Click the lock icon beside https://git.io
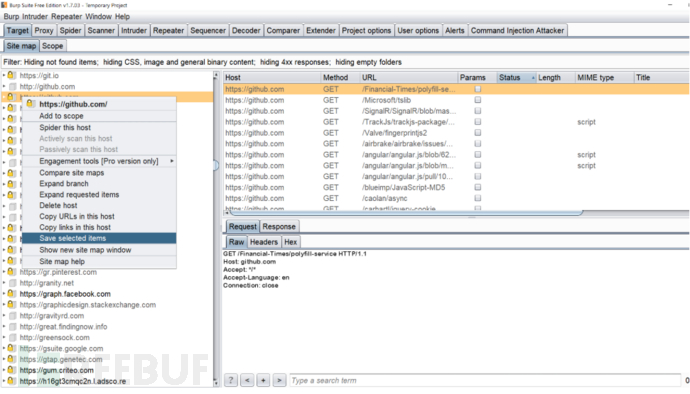 pos(11,75)
